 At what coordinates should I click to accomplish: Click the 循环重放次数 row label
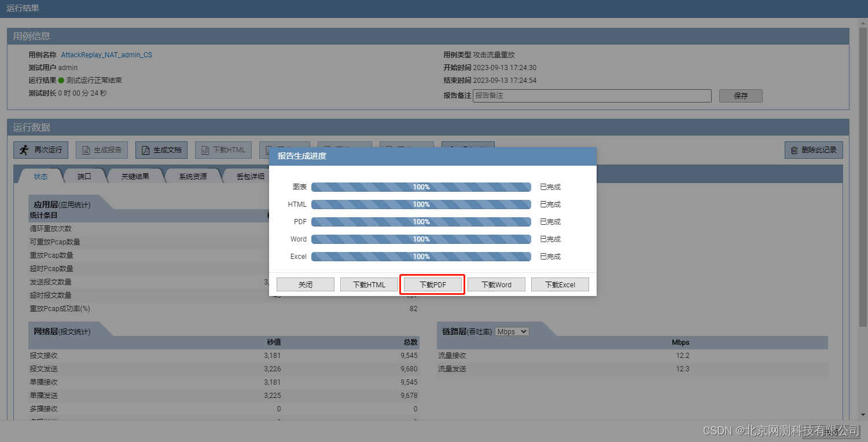[x=51, y=229]
